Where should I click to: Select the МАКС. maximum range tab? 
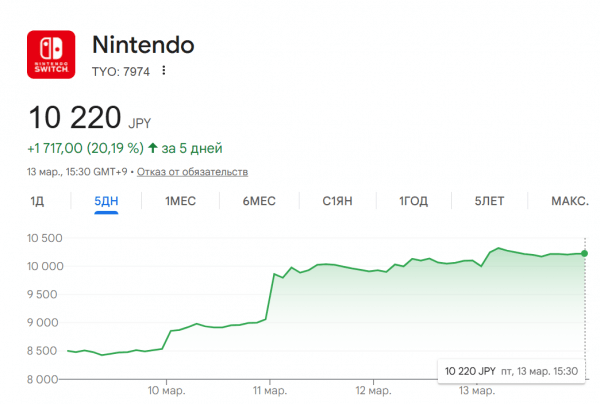569,201
